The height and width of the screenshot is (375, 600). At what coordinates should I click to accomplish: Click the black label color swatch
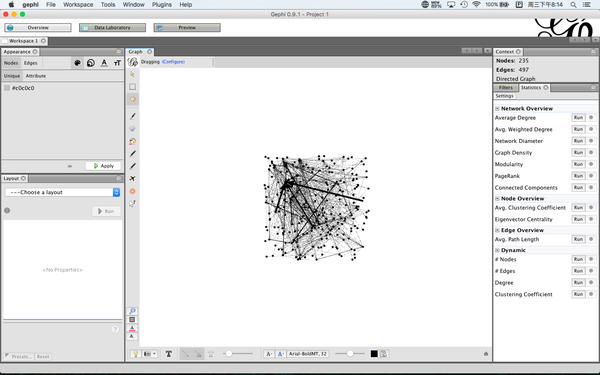374,354
